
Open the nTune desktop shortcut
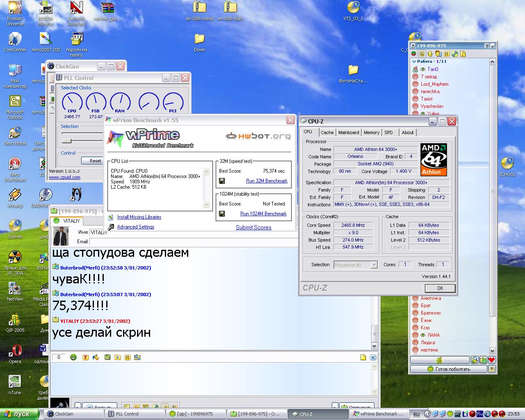(x=15, y=385)
